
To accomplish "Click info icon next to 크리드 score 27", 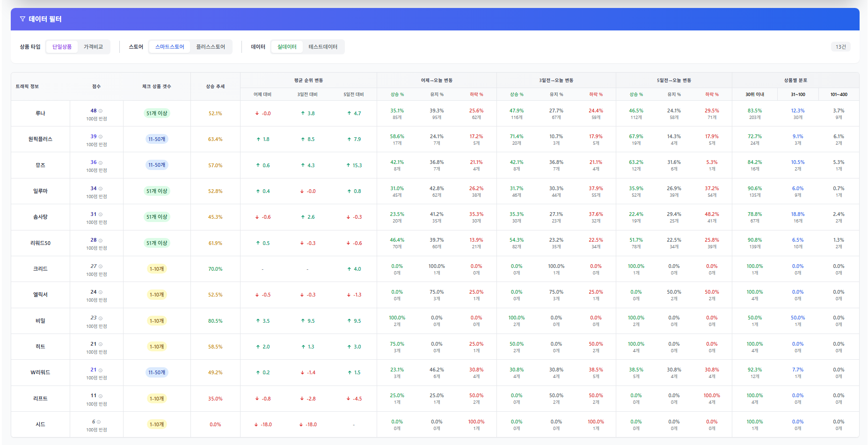I will pos(101,267).
